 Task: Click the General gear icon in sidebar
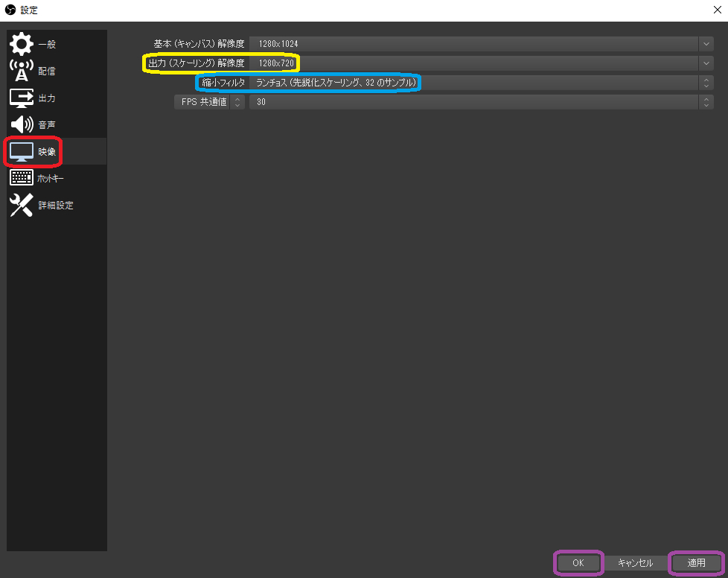pos(21,44)
